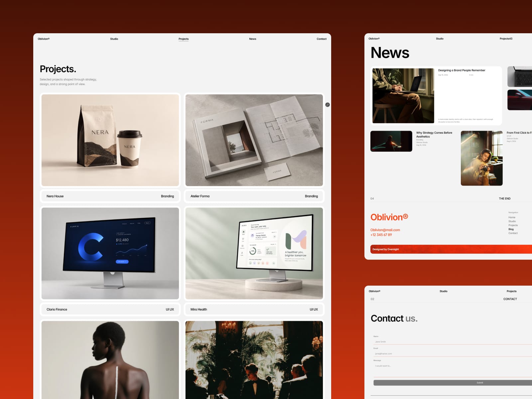Image resolution: width=532 pixels, height=399 pixels.
Task: Click the Branding tag on Nera House
Action: 167,196
